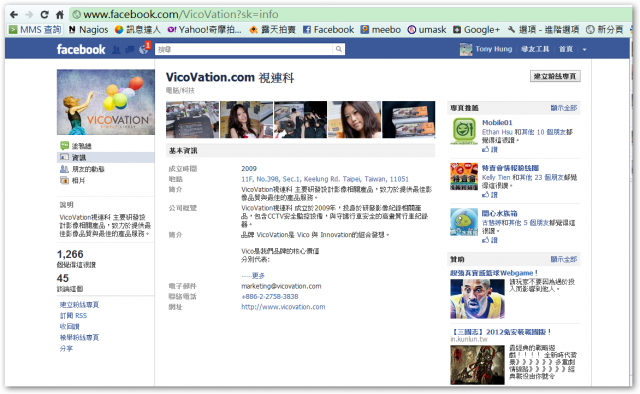Open the basketball Webgame ad title
This screenshot has height=394, width=640.
pos(494,273)
